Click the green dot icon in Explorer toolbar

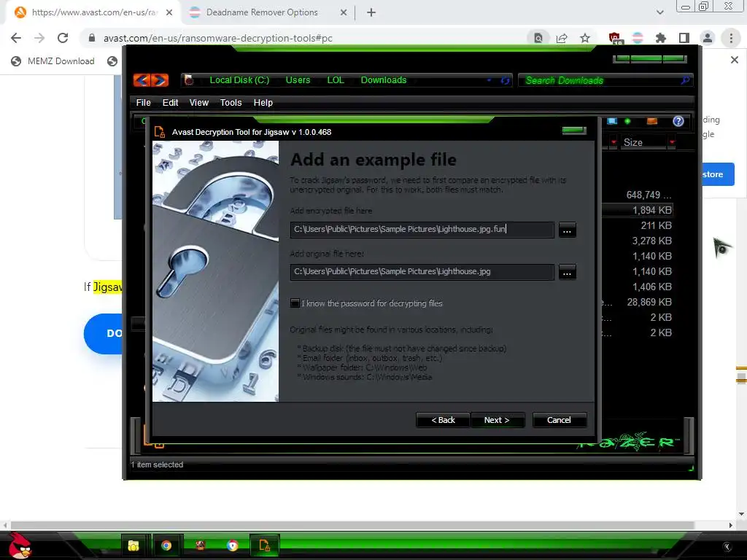click(628, 121)
